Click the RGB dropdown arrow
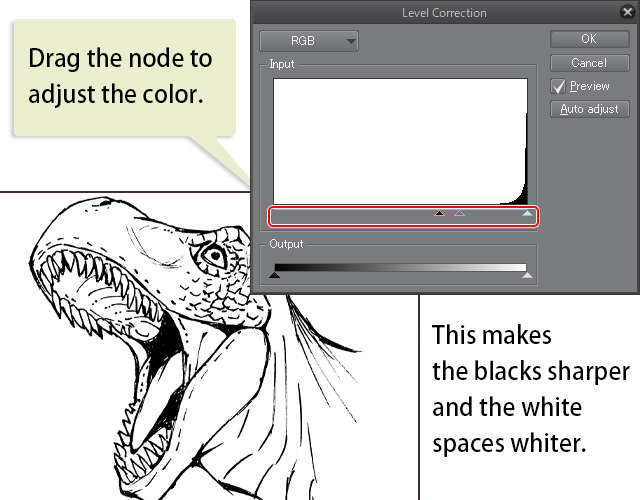 pyautogui.click(x=349, y=42)
